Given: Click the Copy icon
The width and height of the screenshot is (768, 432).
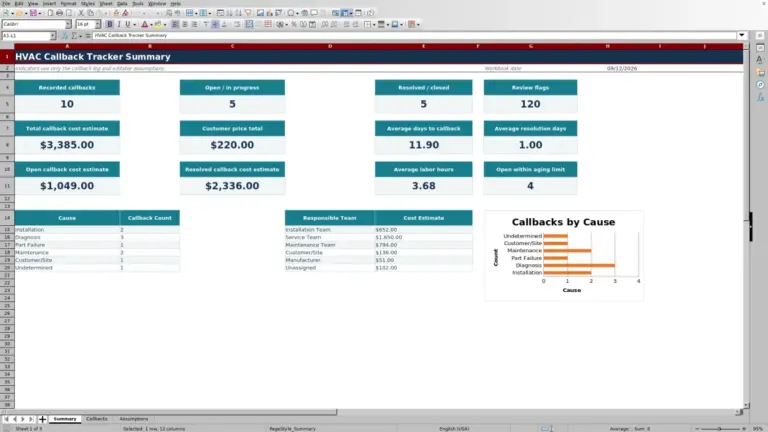Looking at the screenshot, I should [90, 13].
